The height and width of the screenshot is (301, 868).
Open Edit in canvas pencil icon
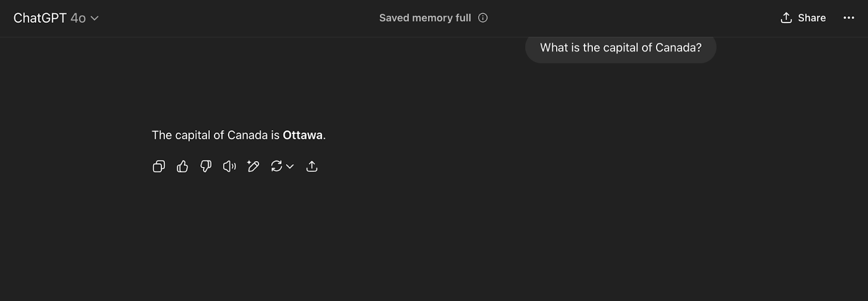[253, 166]
